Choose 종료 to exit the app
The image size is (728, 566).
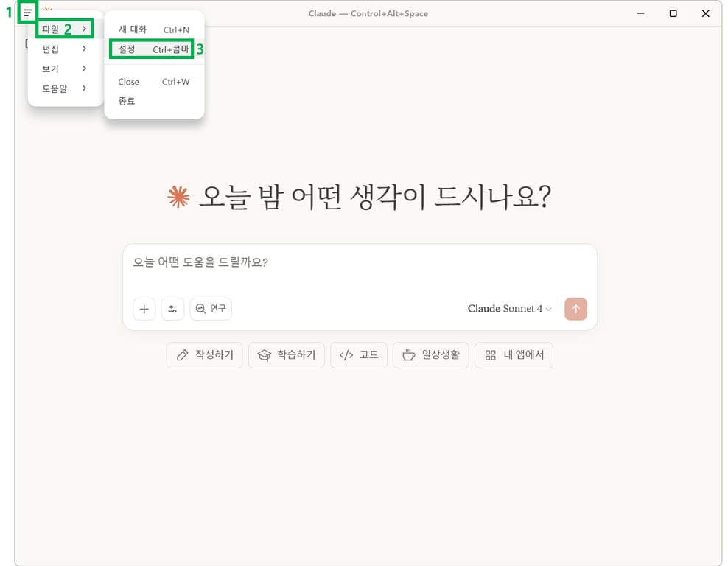(127, 102)
